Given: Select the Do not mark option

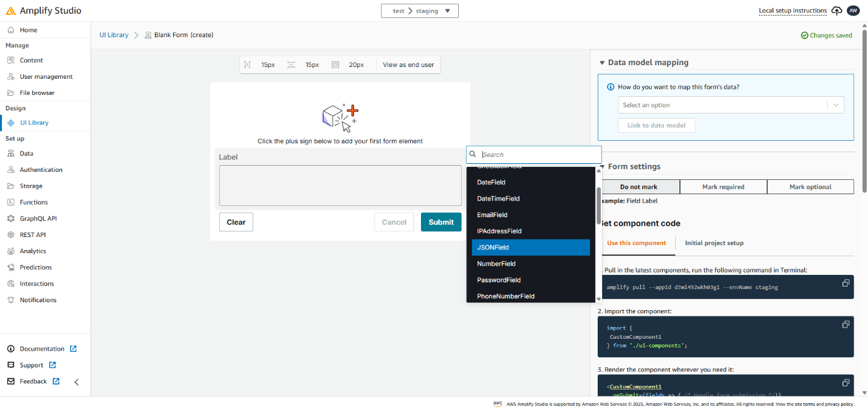Looking at the screenshot, I should point(639,187).
